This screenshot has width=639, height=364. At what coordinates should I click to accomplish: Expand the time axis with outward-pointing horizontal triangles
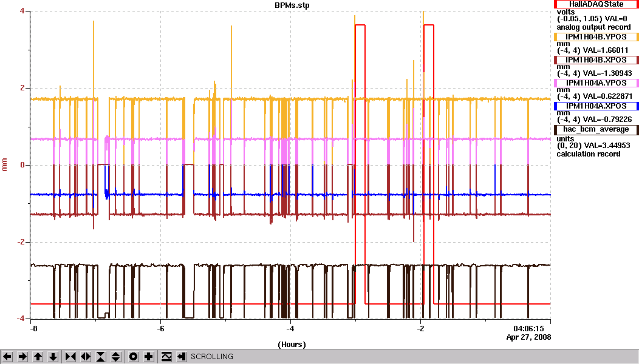86,357
